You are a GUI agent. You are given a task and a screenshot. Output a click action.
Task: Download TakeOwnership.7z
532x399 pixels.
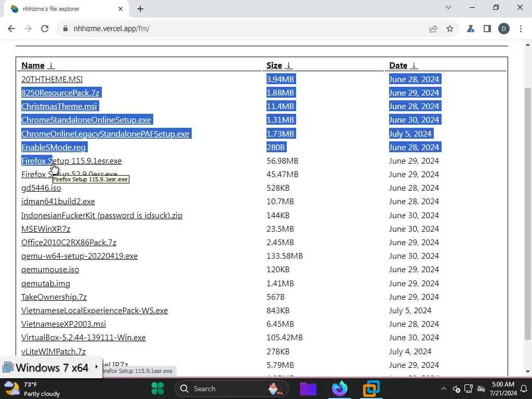coord(54,297)
